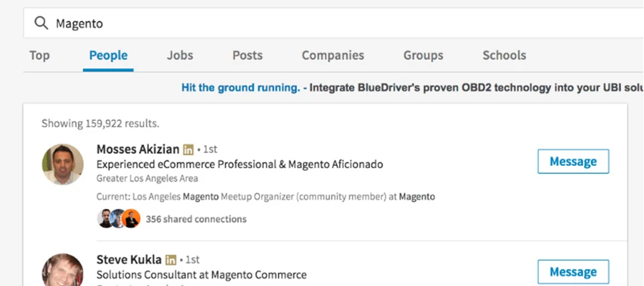Go to the Posts tab

pos(247,55)
